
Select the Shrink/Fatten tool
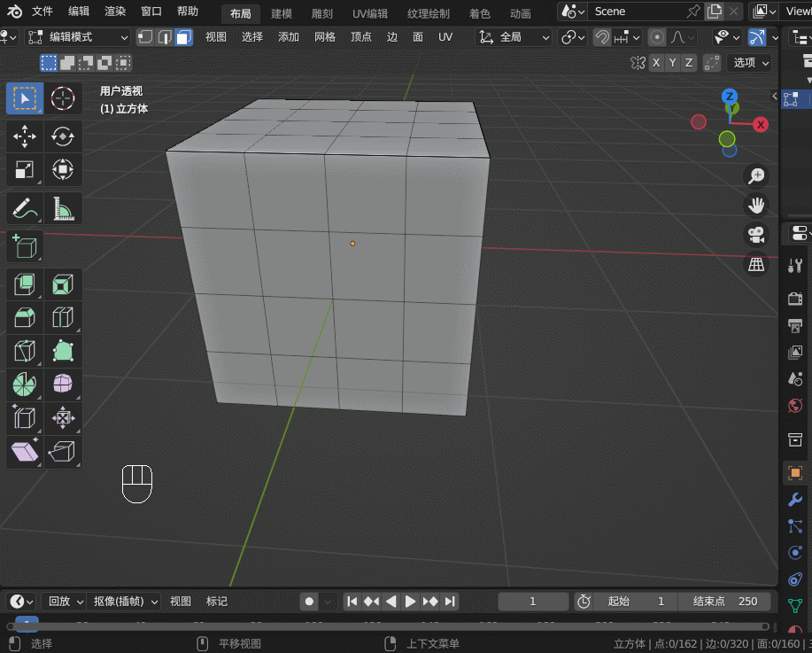pos(63,417)
